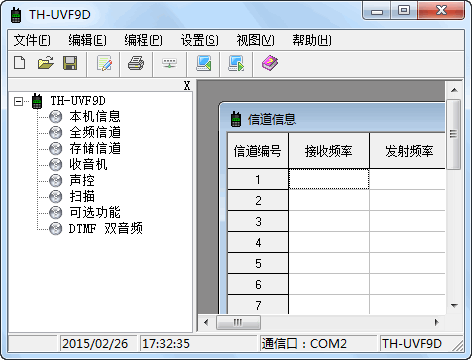This screenshot has width=472, height=360.
Task: Select channel row header 6
Action: (x=258, y=284)
